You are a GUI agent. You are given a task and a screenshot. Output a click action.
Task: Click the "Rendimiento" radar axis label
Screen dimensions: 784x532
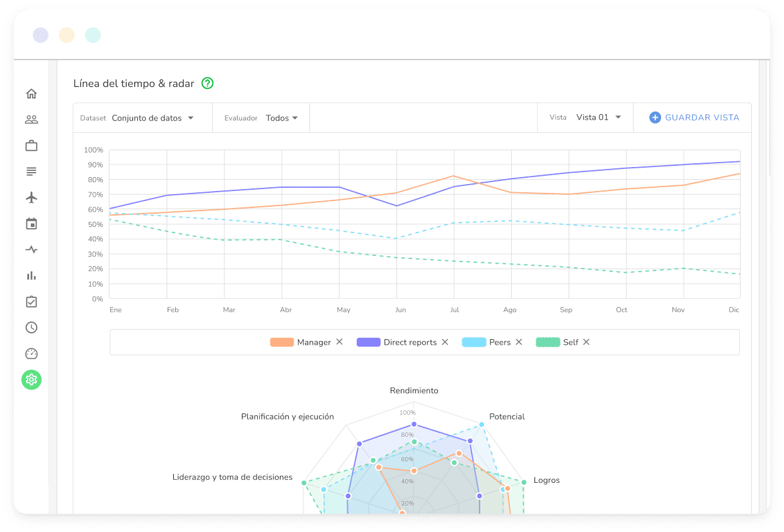pos(414,391)
